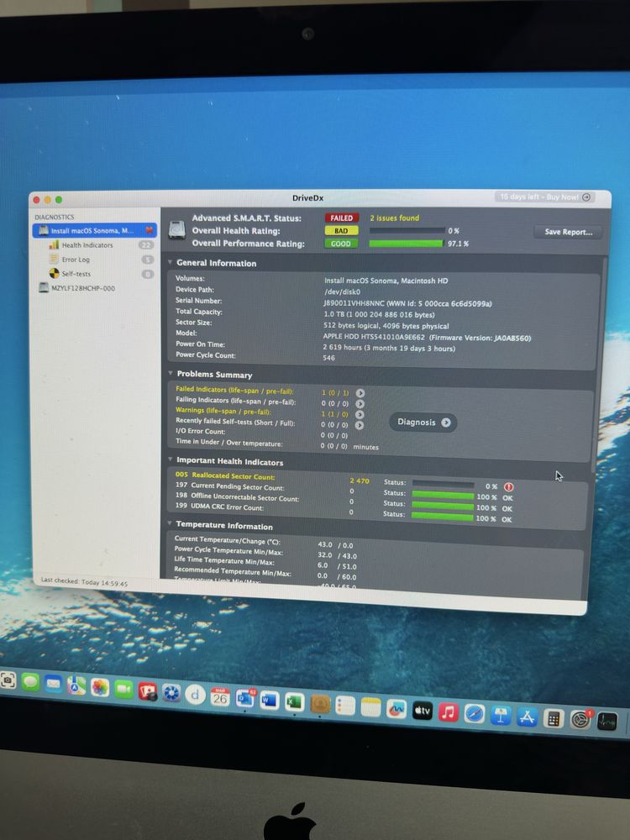Click the model APPLE HDD HTS541010A9E662 text
630x840 pixels.
[374, 337]
